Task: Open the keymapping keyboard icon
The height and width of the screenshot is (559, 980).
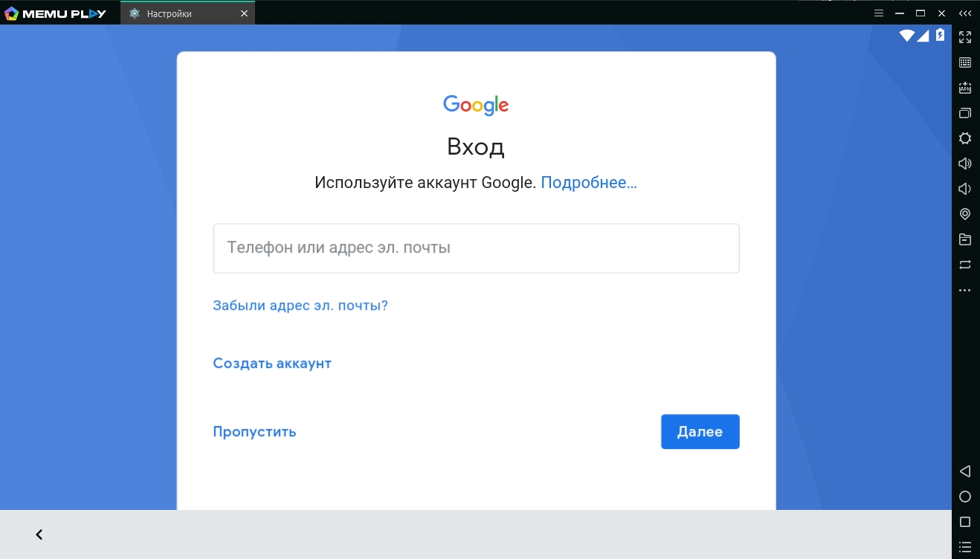Action: (965, 62)
